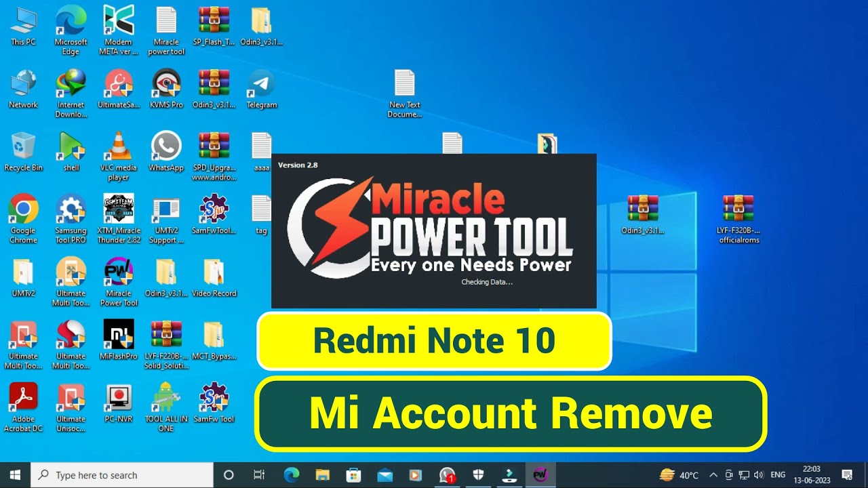Open Windows Security shield on taskbar
Image resolution: width=868 pixels, height=488 pixels.
pyautogui.click(x=478, y=475)
